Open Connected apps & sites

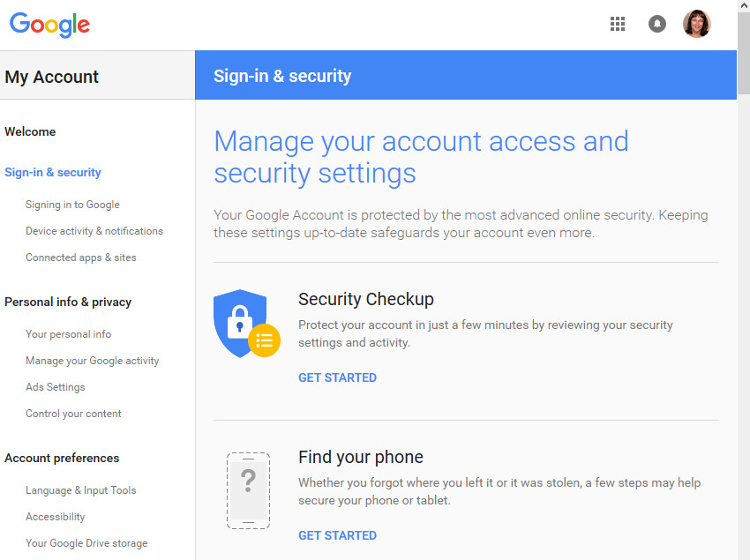pos(81,258)
